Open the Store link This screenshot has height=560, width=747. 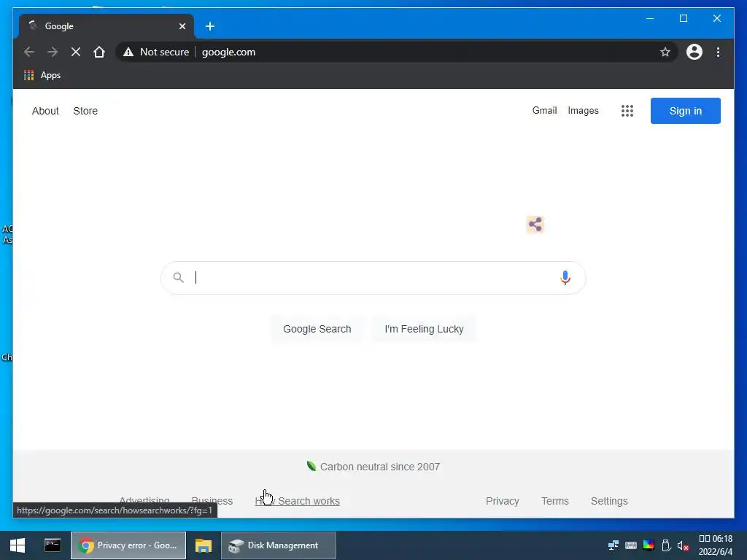click(x=85, y=111)
